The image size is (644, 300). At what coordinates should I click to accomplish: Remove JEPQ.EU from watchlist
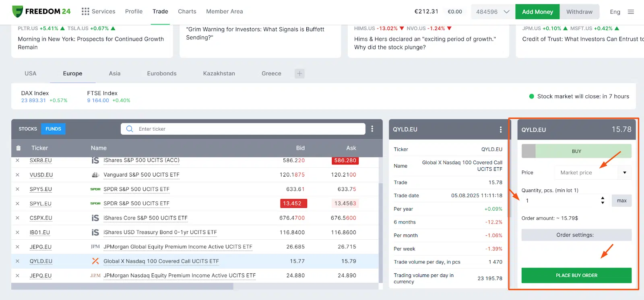(17, 275)
